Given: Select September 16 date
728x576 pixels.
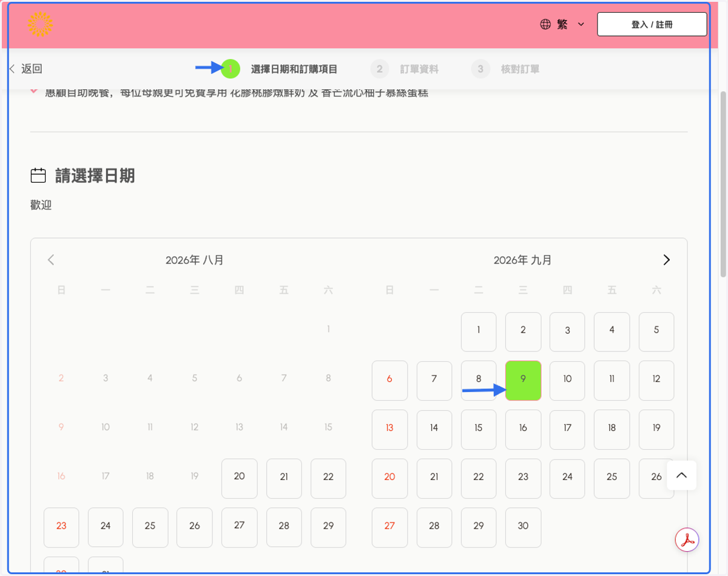Looking at the screenshot, I should click(523, 430).
